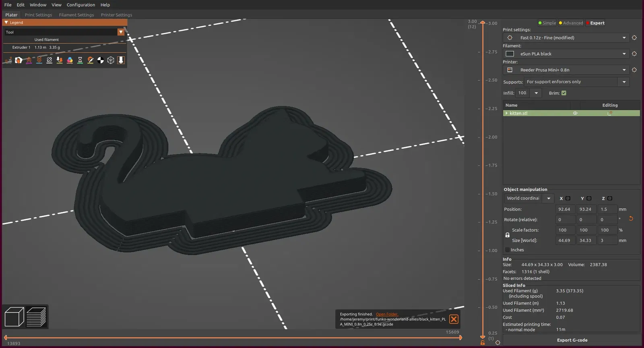The image size is (644, 348).
Task: Toggle center of gravity marker icon
Action: coord(101,60)
